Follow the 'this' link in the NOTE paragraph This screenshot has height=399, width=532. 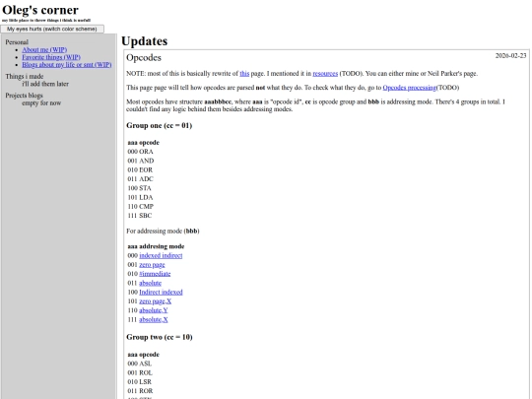244,74
